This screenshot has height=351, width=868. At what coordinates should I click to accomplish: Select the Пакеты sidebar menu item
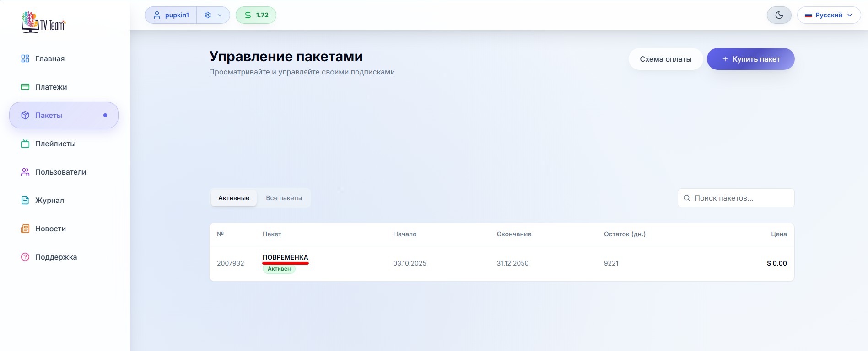pos(64,115)
